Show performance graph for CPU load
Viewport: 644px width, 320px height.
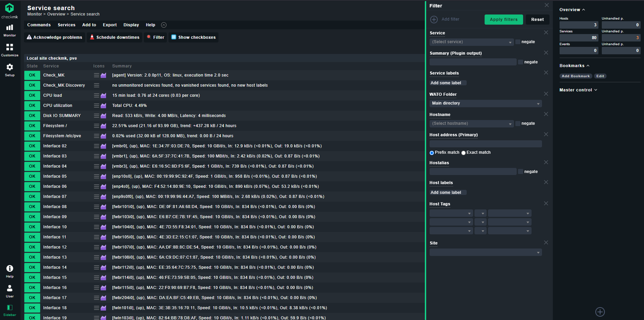click(103, 95)
